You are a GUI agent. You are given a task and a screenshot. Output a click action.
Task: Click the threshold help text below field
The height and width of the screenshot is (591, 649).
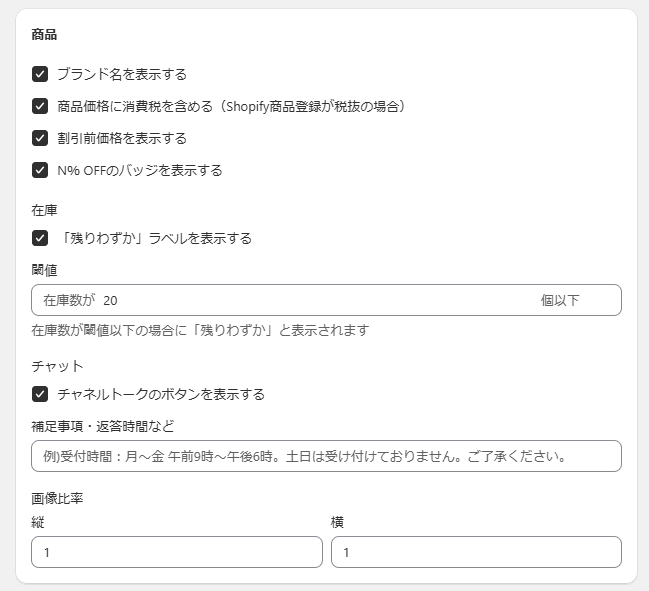200,331
